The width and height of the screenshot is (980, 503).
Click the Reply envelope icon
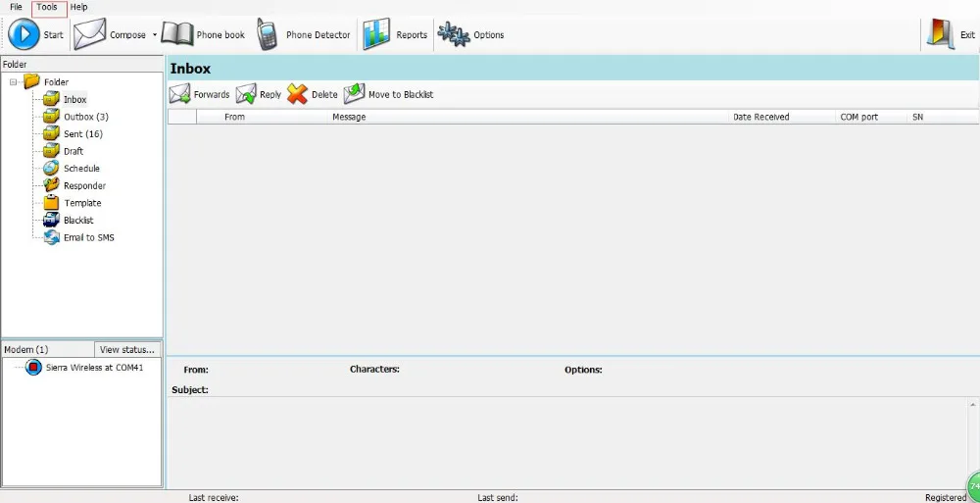tap(246, 94)
